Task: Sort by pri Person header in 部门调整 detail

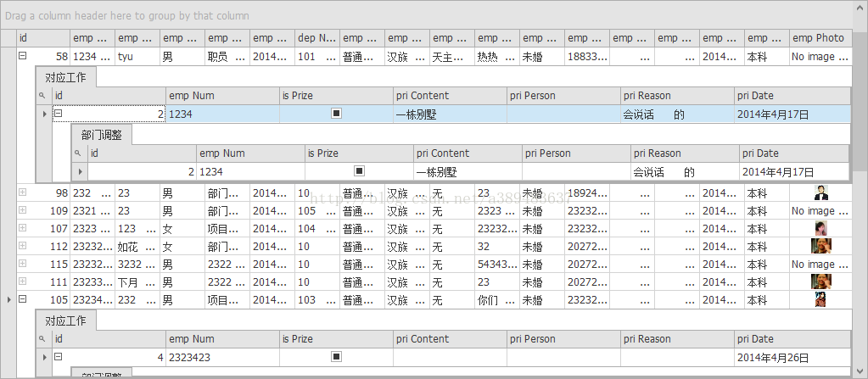Action: click(576, 153)
